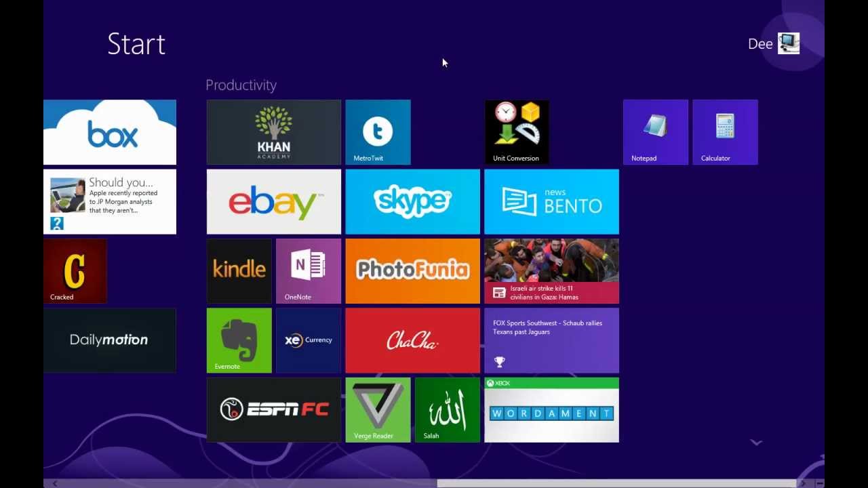
Task: Open the Salah app tile
Action: (448, 410)
